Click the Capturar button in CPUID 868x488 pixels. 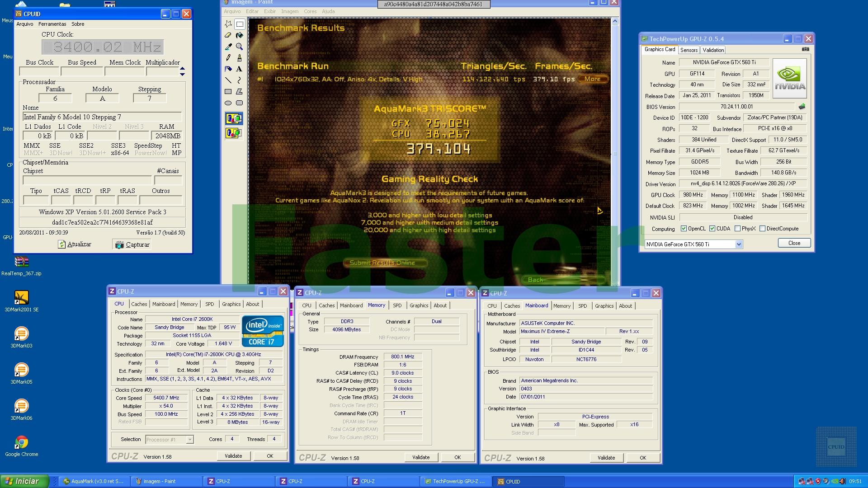[132, 244]
